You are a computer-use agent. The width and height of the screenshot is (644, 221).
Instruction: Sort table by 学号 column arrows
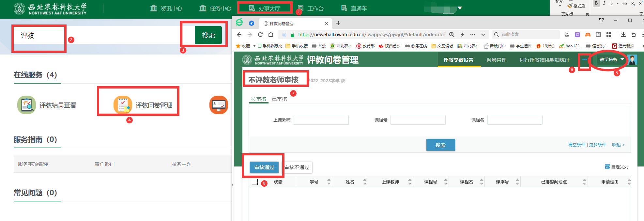329,182
